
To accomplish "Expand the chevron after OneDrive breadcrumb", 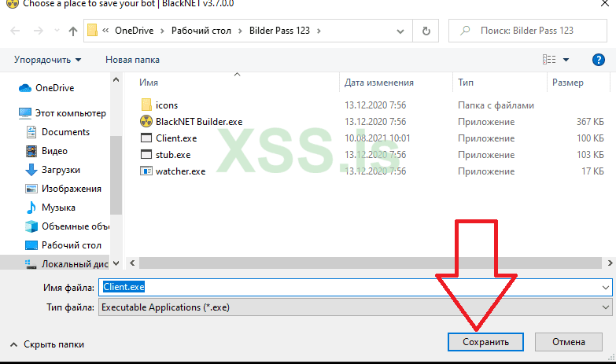I will 162,31.
